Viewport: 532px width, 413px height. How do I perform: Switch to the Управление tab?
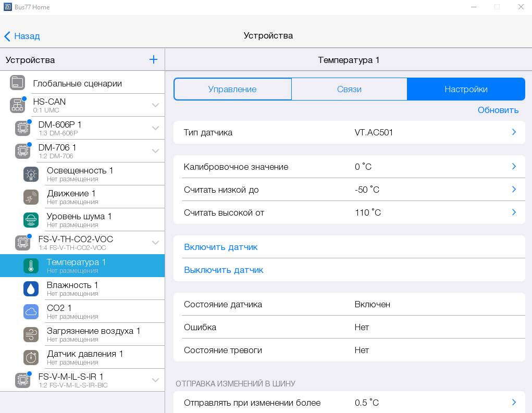coord(232,89)
